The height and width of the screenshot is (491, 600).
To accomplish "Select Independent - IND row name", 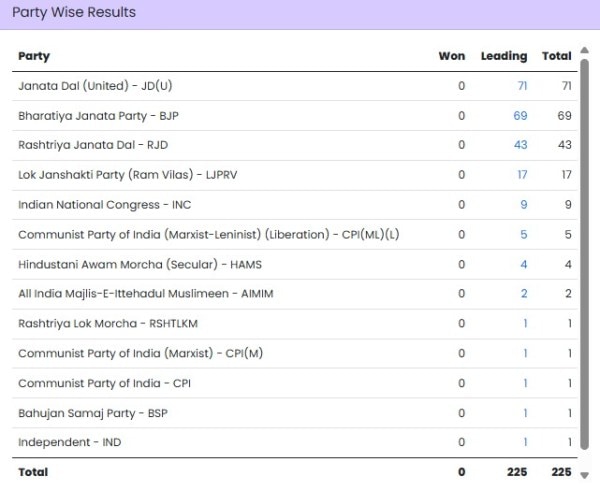I will coord(69,442).
